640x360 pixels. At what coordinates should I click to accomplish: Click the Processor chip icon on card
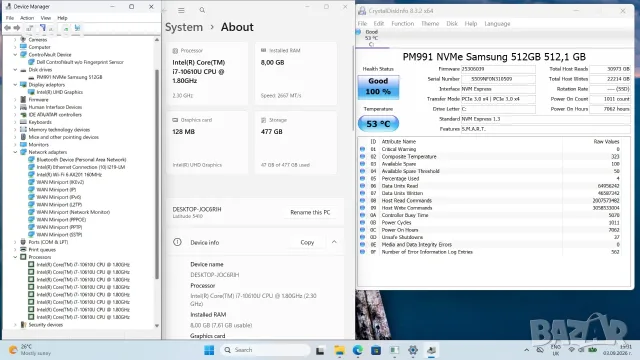click(175, 51)
